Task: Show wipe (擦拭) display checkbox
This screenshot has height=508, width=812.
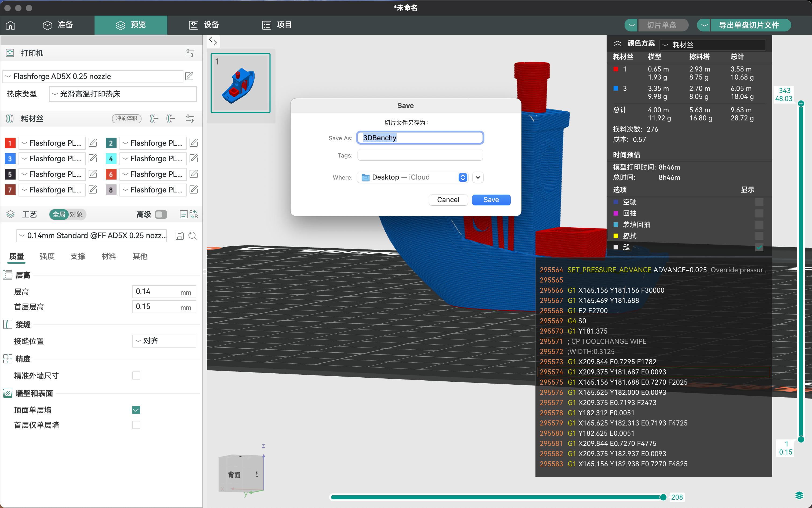Action: tap(759, 236)
